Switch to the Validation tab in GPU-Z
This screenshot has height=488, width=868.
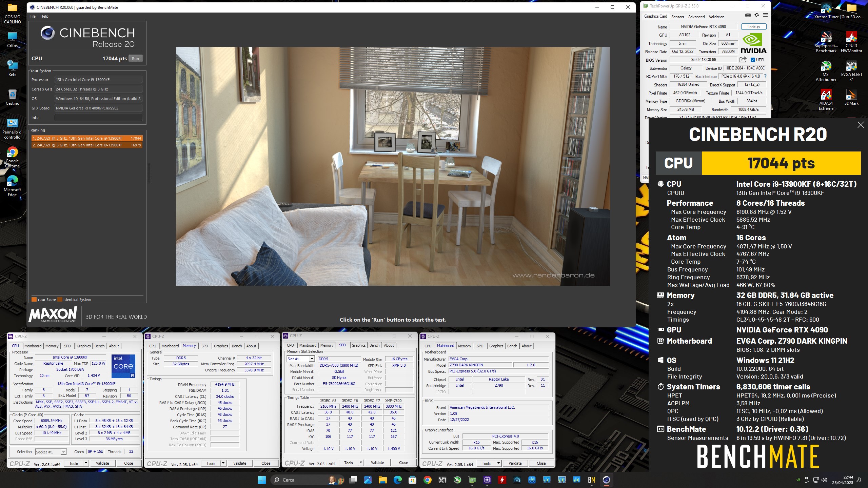tap(716, 17)
